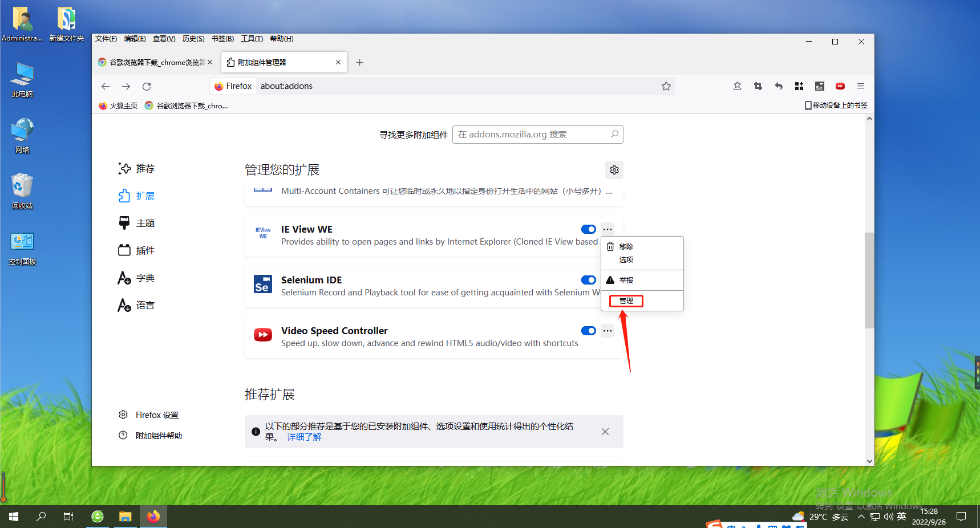Open the Firefox homepage bookmark
Viewport: 980px width, 528px height.
click(118, 105)
